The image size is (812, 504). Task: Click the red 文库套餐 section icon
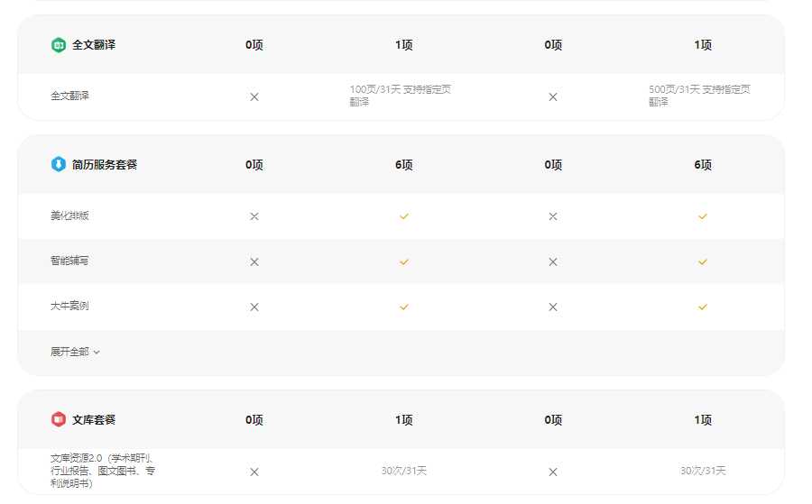(59, 419)
